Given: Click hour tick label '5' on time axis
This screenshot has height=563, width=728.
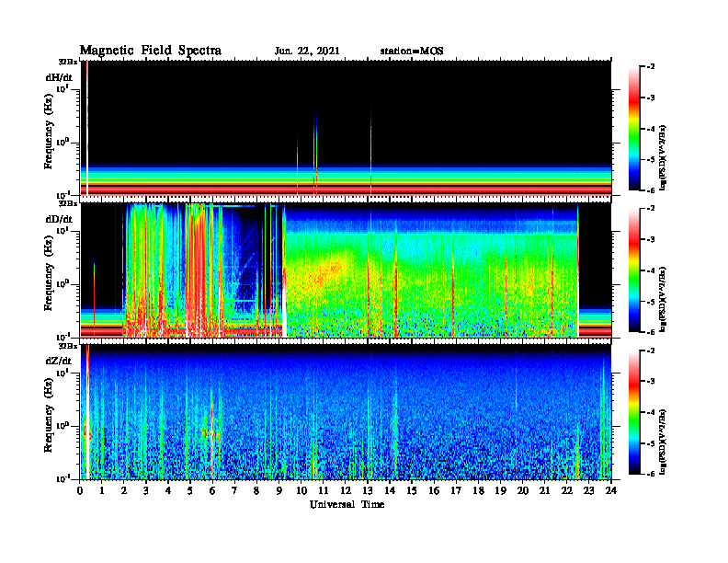Looking at the screenshot, I should coord(190,491).
